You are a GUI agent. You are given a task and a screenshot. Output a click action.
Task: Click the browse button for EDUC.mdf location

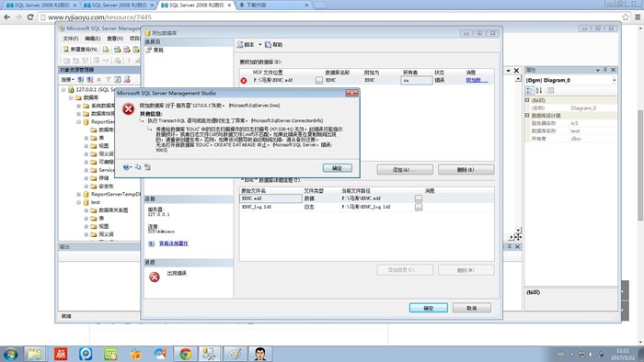319,80
